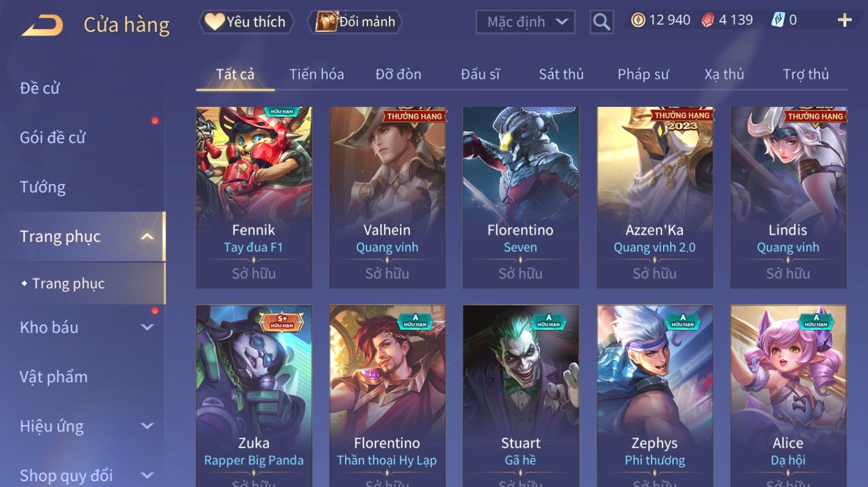Open Đổi mảnh chest exchange
Viewport: 868px width, 487px height.
point(357,22)
